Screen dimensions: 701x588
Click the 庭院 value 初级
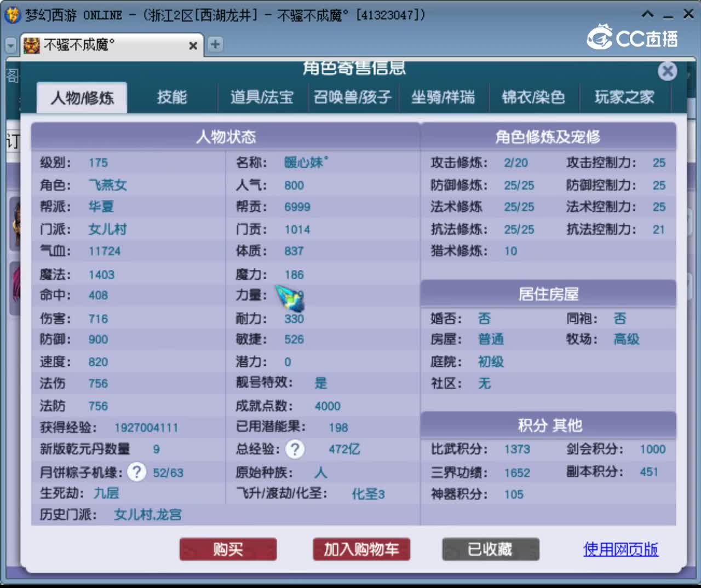pos(491,361)
